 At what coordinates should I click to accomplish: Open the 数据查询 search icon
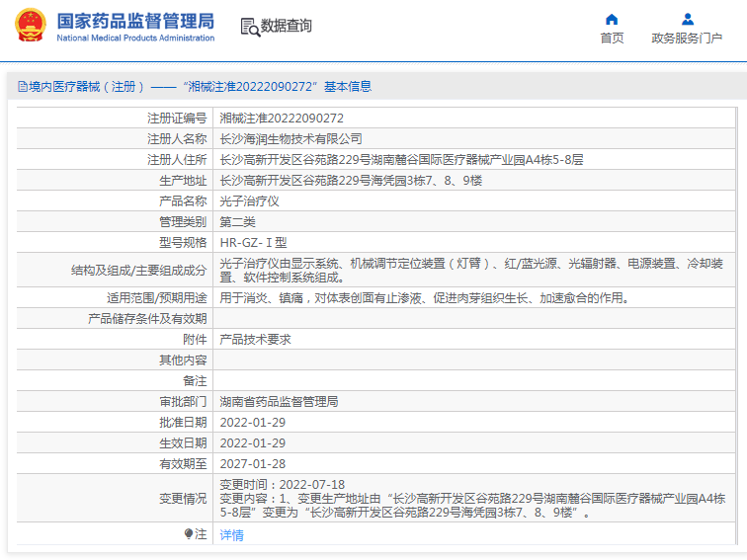[x=250, y=27]
